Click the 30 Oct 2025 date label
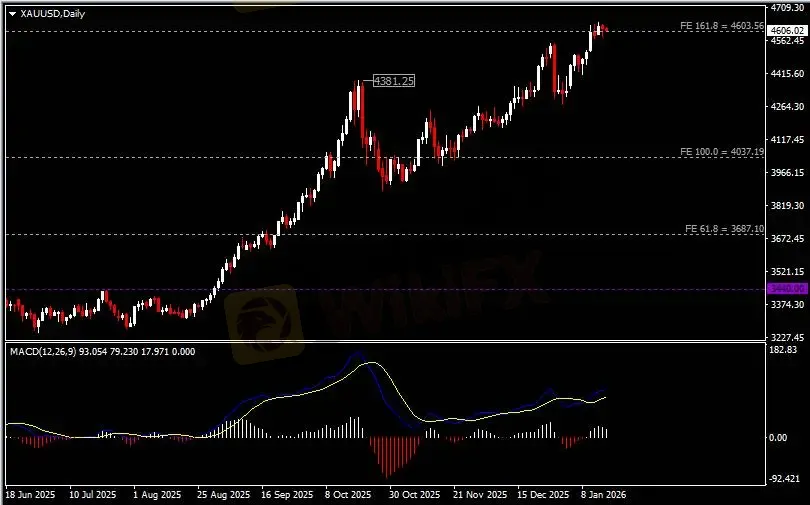 tap(414, 495)
